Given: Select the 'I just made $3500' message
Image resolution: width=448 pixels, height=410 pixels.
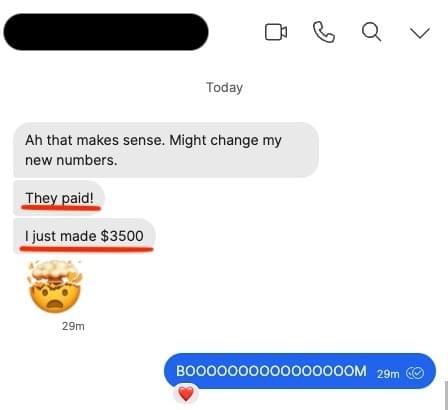Looking at the screenshot, I should click(84, 236).
